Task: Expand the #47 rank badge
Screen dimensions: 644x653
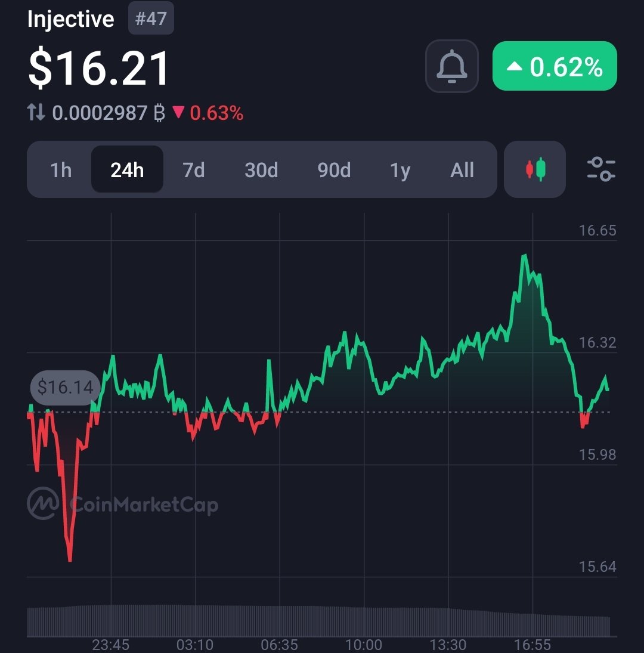Action: tap(151, 18)
